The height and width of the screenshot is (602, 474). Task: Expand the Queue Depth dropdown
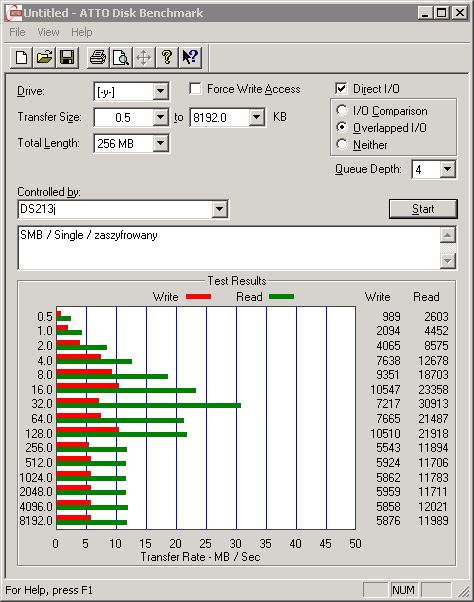click(x=447, y=169)
